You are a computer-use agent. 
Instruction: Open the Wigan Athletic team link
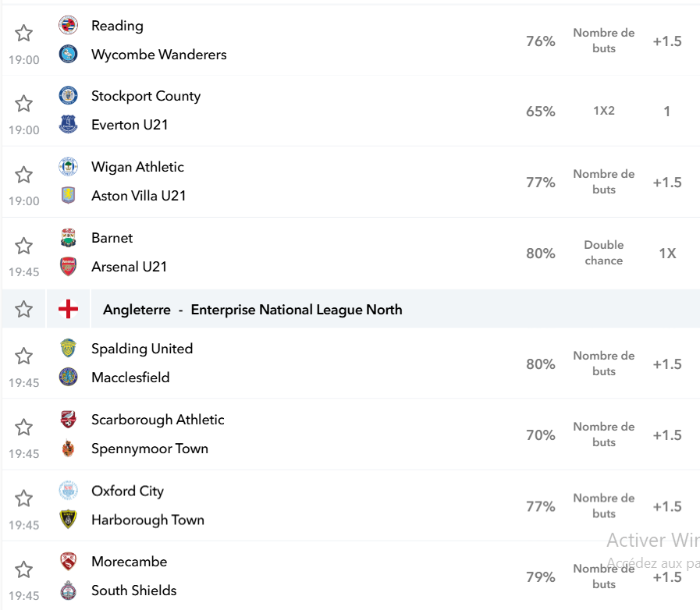[137, 167]
